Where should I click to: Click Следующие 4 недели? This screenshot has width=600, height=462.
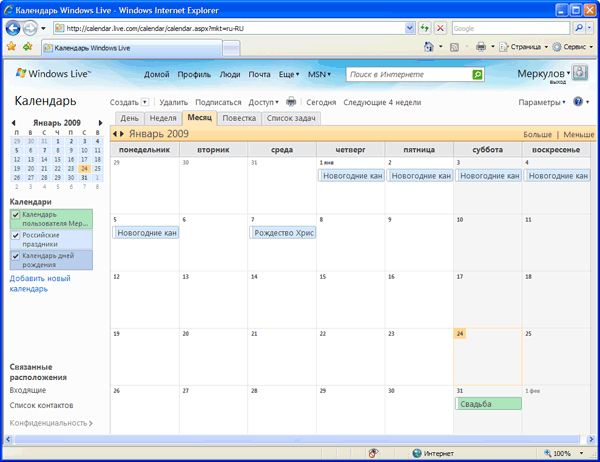tap(382, 102)
